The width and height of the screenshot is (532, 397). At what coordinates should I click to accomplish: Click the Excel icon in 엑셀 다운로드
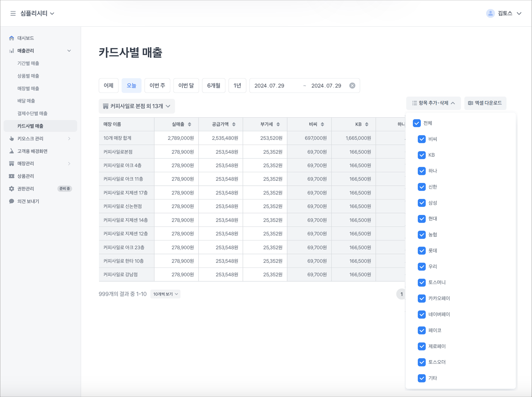(470, 103)
